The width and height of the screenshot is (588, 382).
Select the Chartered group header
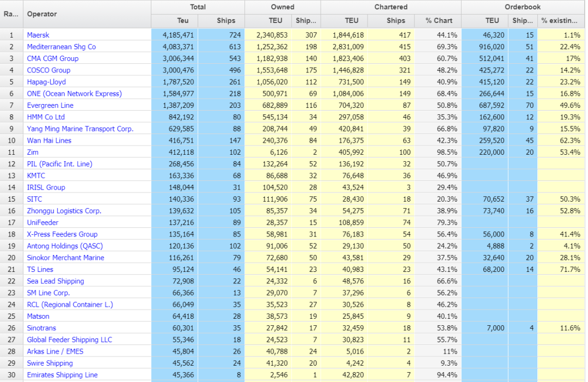click(x=390, y=7)
